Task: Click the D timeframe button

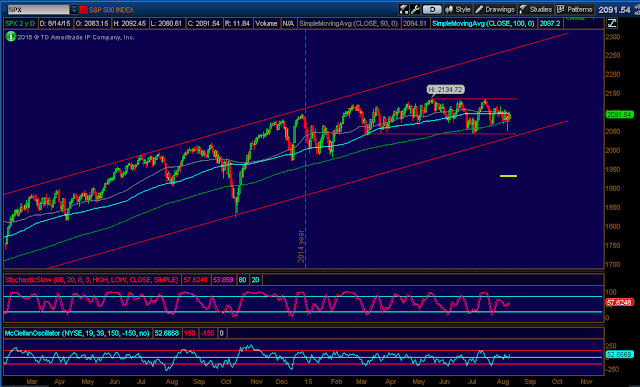Action: tap(432, 9)
